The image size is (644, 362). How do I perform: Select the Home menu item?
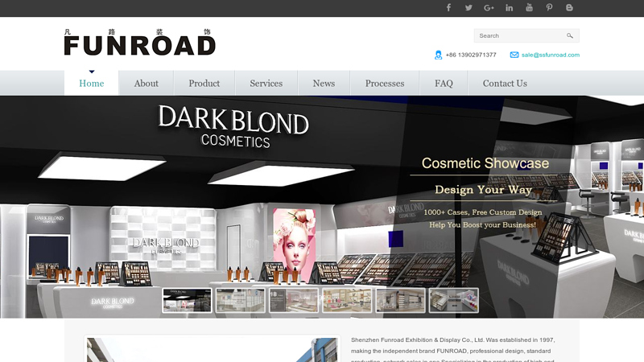point(92,84)
